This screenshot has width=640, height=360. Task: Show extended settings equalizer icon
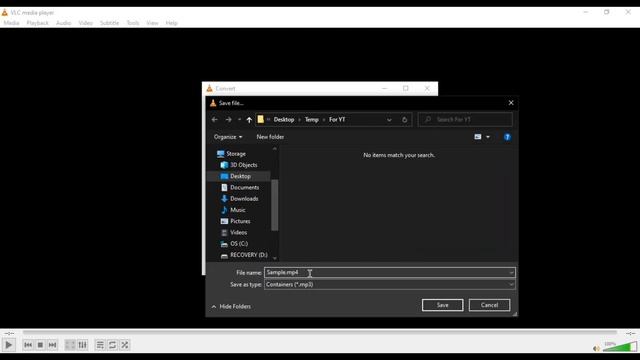pos(82,345)
